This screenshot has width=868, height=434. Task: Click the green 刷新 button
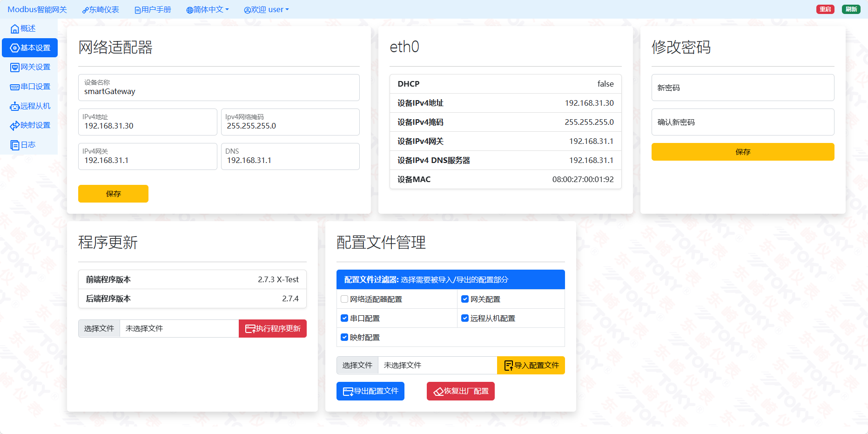(x=851, y=9)
